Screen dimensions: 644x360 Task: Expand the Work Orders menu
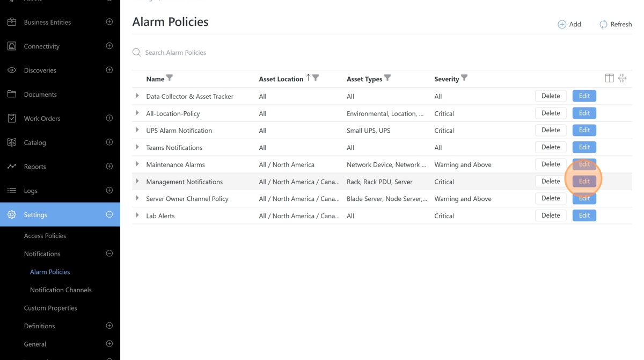109,118
